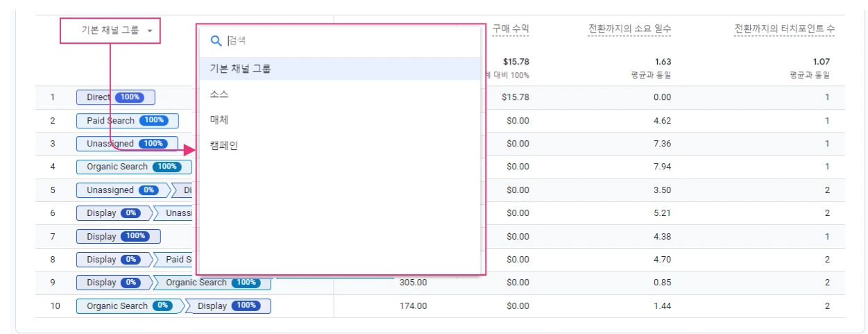Click the 4.38 days value
This screenshot has height=334, width=868.
[662, 236]
